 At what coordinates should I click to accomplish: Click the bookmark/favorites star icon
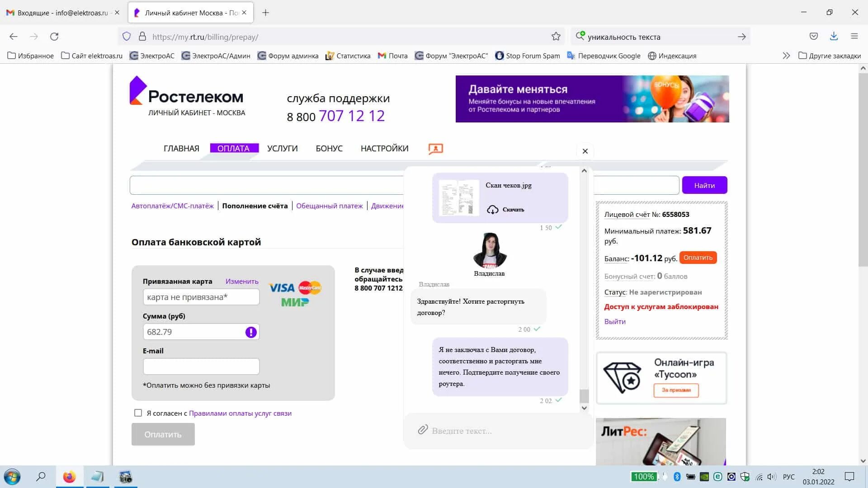click(555, 36)
